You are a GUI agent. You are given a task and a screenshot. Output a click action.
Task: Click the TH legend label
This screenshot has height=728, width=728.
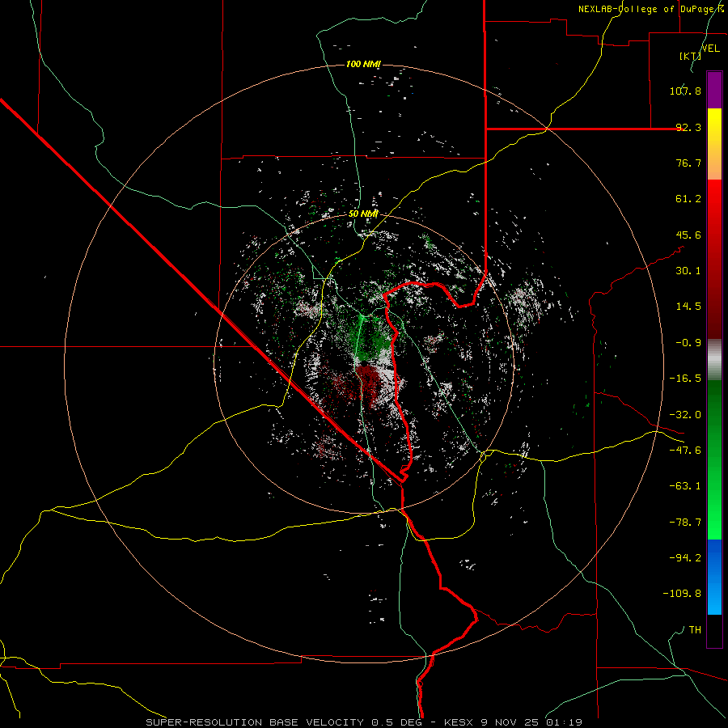(695, 630)
